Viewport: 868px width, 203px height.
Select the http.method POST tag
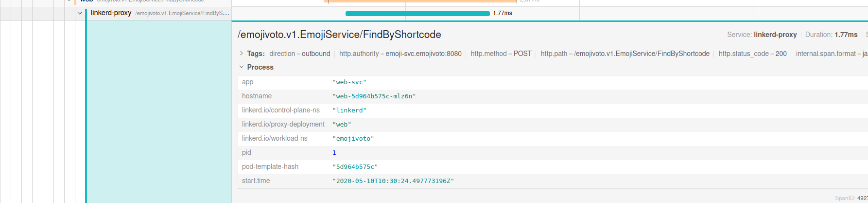point(501,54)
